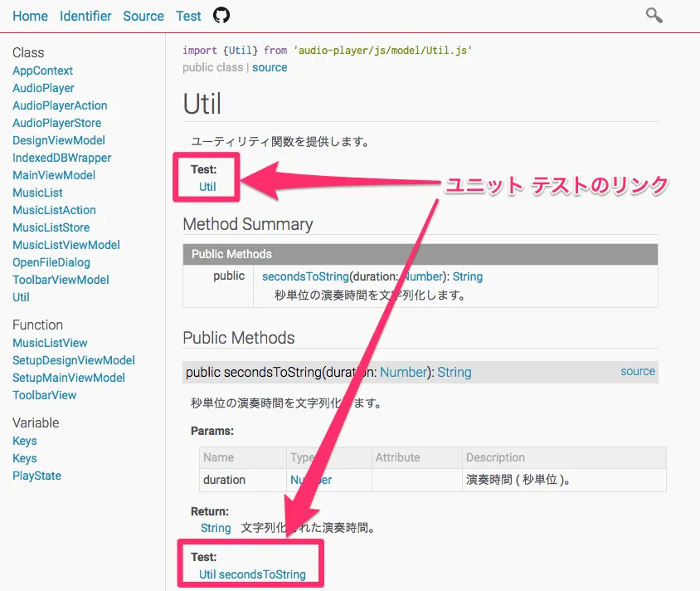
Task: Open IndexedDBWrapper class page
Action: click(x=61, y=158)
